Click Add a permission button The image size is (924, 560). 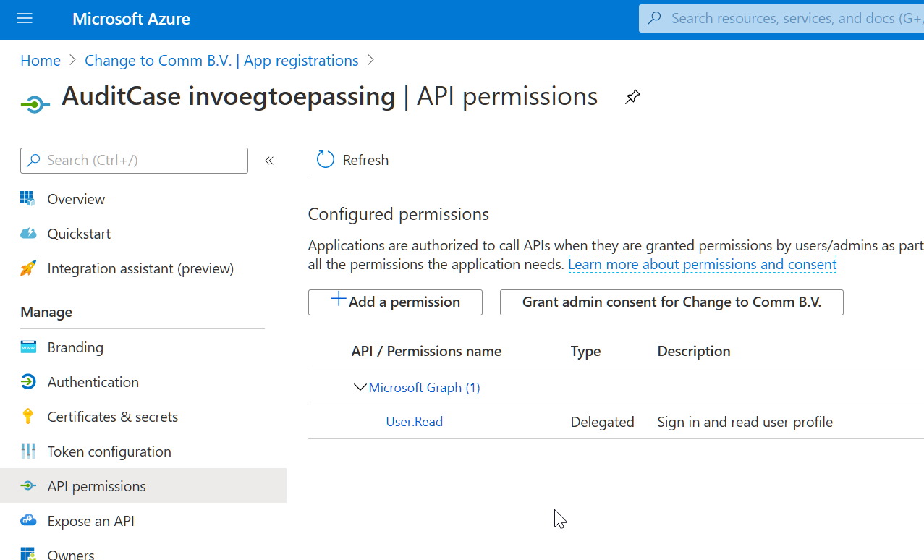tap(395, 302)
